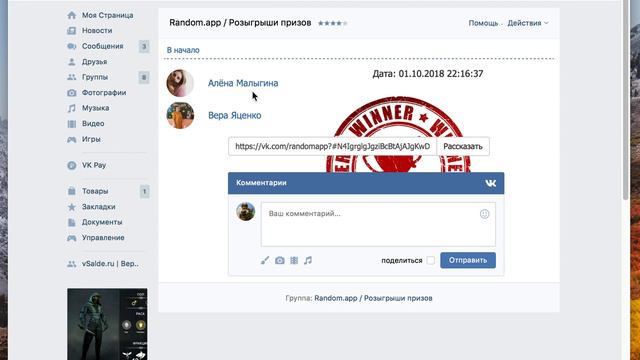
Task: Click Вера Яценко's avatar photo
Action: (x=180, y=115)
